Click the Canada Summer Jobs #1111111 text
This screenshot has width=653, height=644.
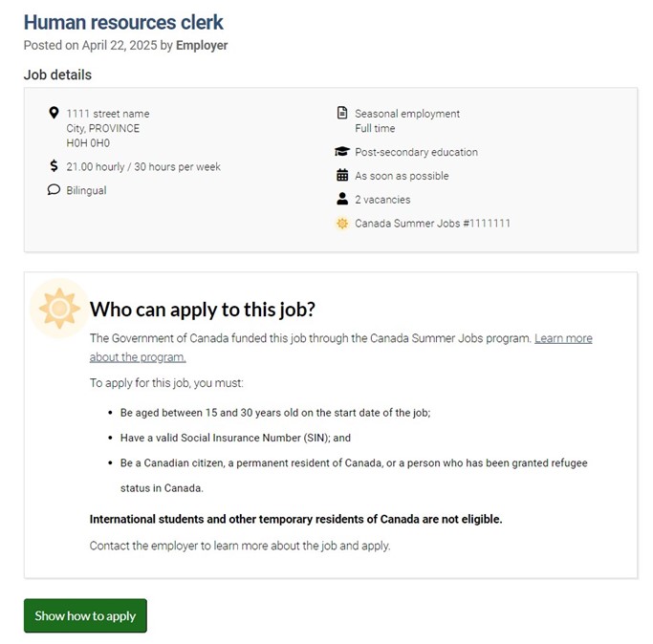tap(432, 224)
